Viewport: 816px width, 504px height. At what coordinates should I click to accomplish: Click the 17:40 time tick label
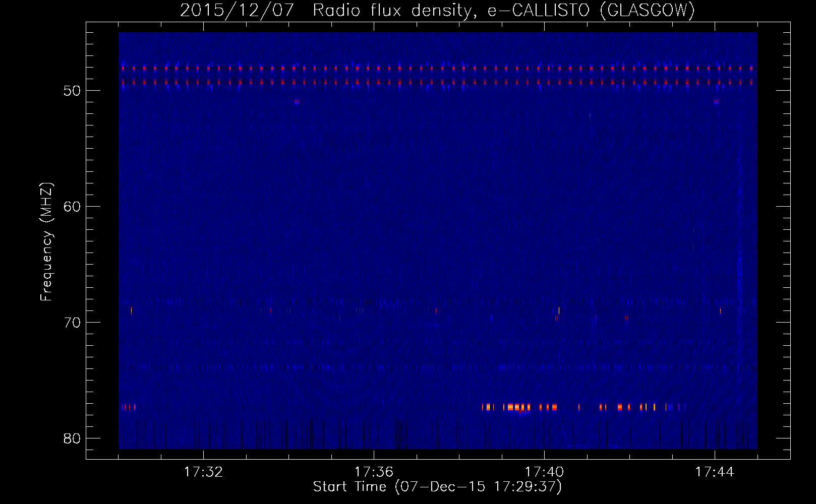(544, 472)
